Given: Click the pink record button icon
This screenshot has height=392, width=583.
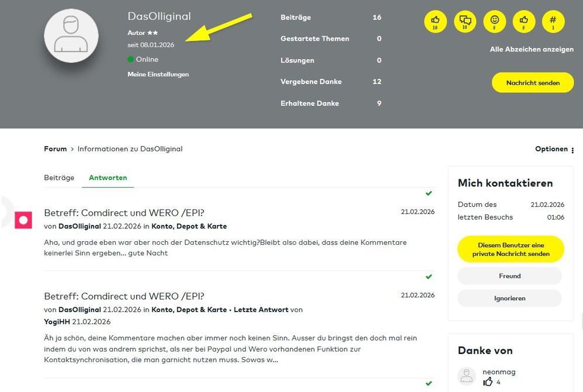Looking at the screenshot, I should tap(23, 220).
